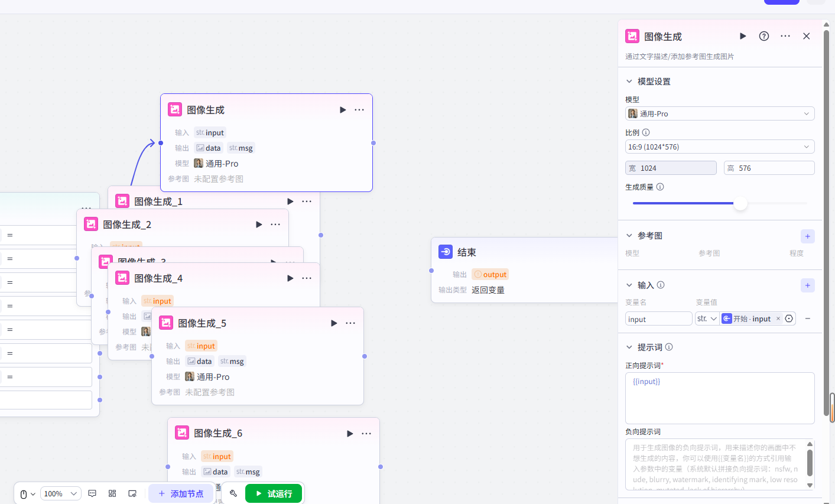Run node from side panel header

tap(743, 36)
